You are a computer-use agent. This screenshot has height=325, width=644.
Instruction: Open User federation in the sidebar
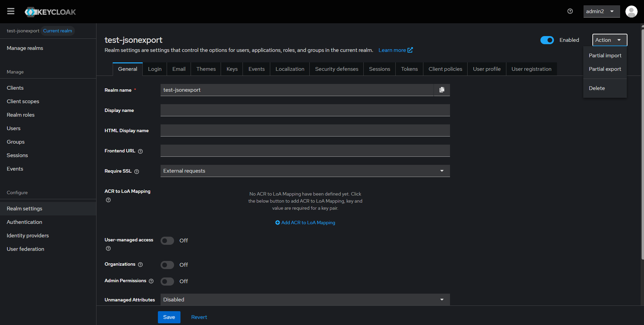(x=48, y=249)
